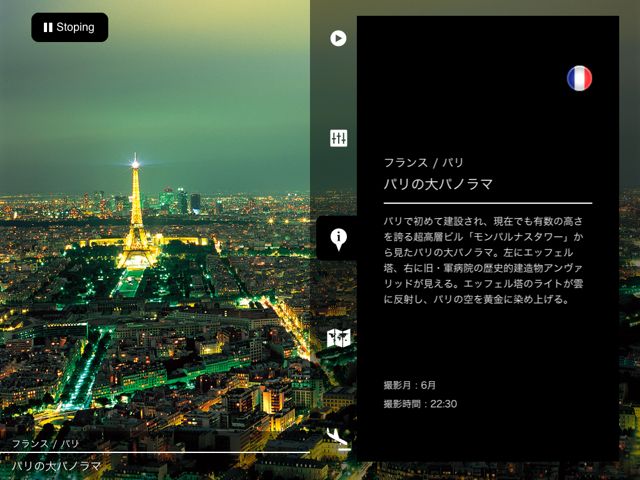The width and height of the screenshot is (640, 480).
Task: Open the airplane travel tab icon
Action: [338, 438]
